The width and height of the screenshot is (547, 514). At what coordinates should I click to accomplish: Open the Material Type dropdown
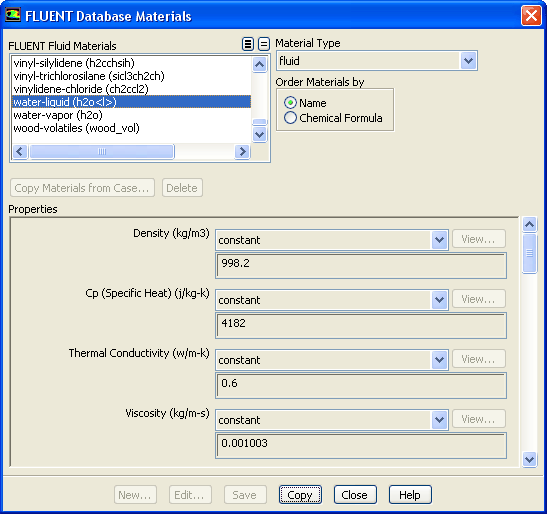pyautogui.click(x=469, y=61)
